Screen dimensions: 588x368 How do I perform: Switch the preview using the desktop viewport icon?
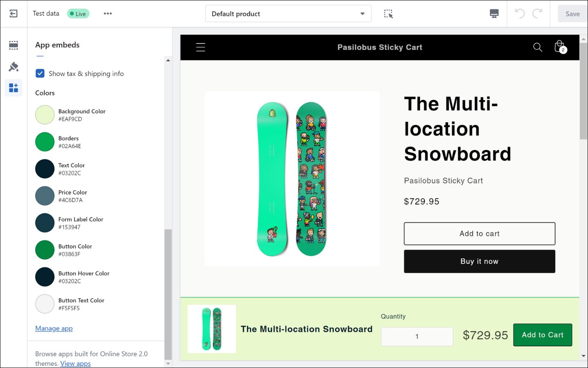tap(494, 13)
